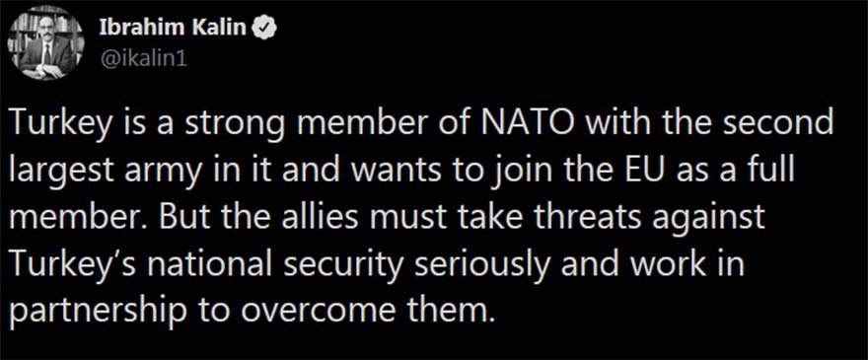868x360 pixels.
Task: Open the Ibrahim Kalin display name link
Action: tap(173, 29)
